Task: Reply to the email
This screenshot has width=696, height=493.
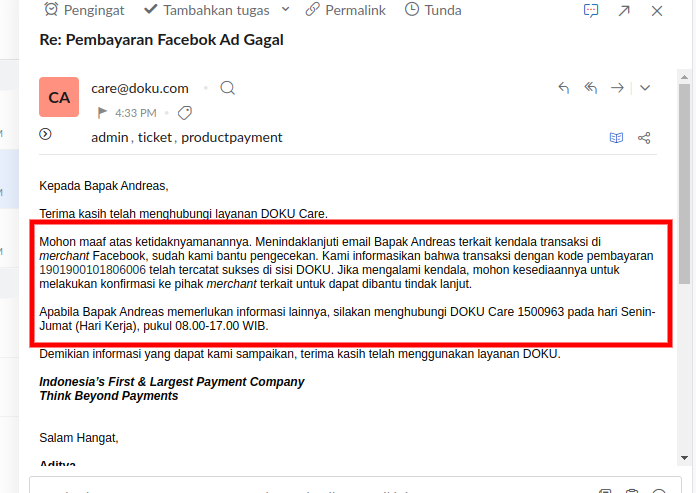Action: point(564,88)
